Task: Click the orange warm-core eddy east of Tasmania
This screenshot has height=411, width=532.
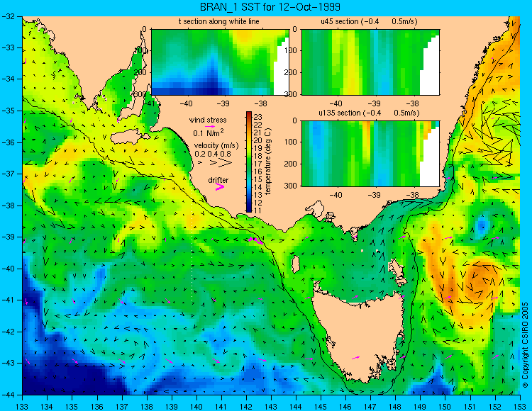Action: tap(482, 279)
